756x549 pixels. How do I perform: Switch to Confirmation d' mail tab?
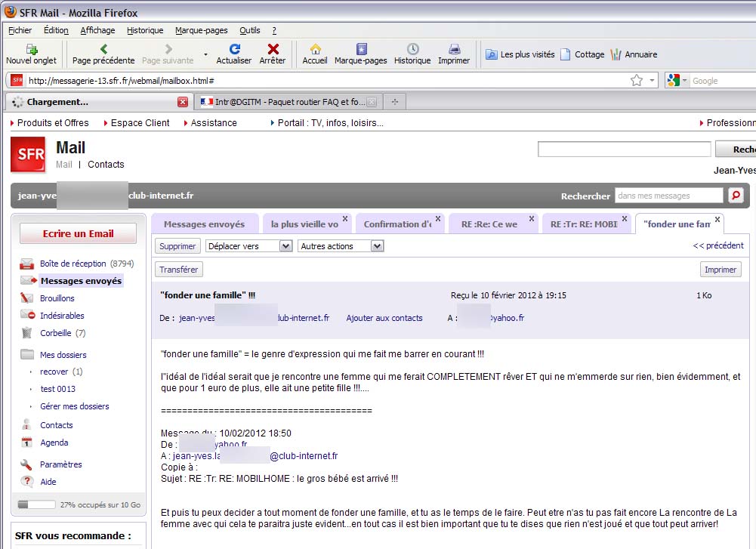(x=397, y=224)
